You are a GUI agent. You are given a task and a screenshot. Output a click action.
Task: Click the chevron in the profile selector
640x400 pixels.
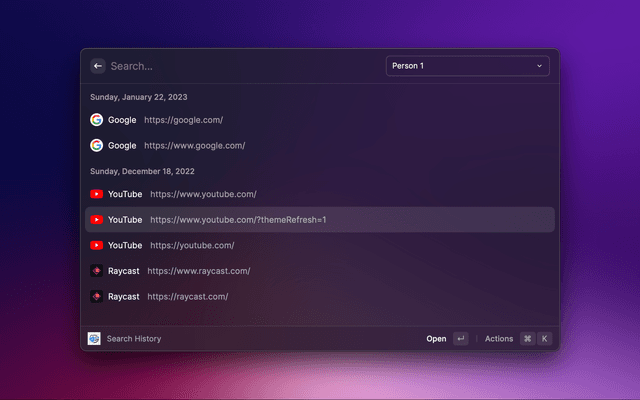[540, 66]
